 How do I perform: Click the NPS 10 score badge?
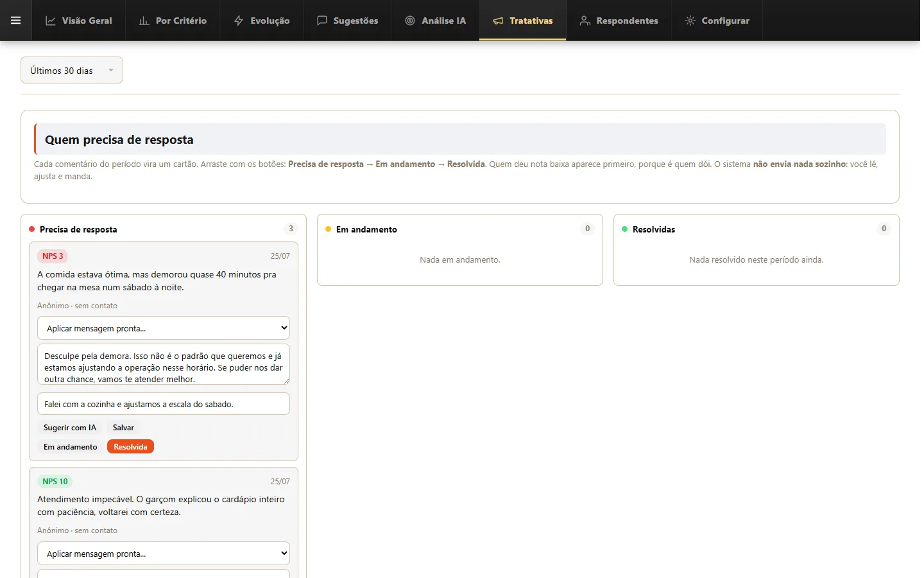55,482
